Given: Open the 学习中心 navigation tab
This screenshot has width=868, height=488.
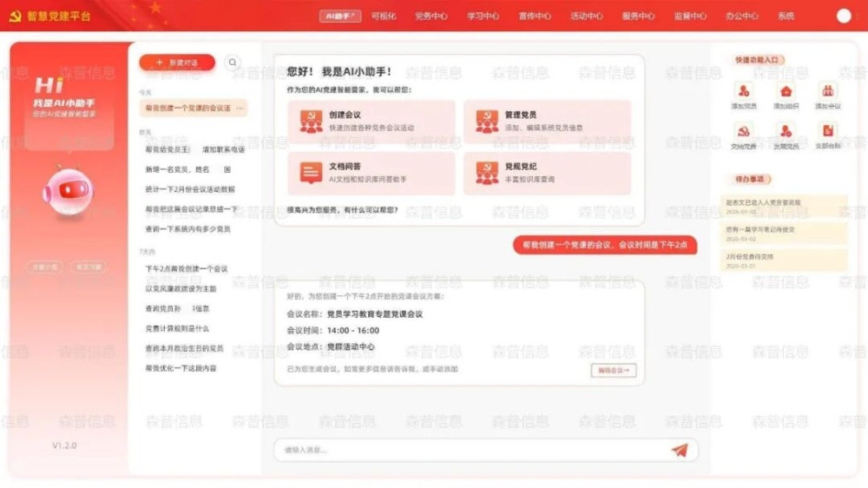Looking at the screenshot, I should tap(483, 16).
